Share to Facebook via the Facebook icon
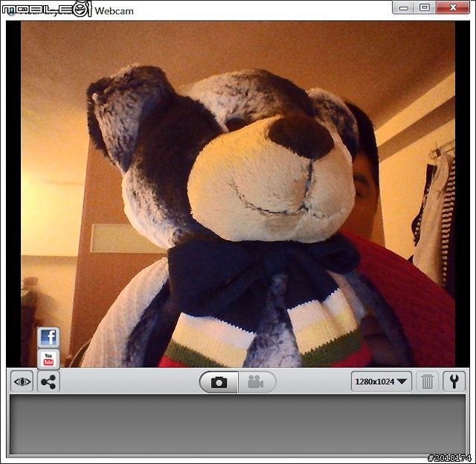 [48, 337]
